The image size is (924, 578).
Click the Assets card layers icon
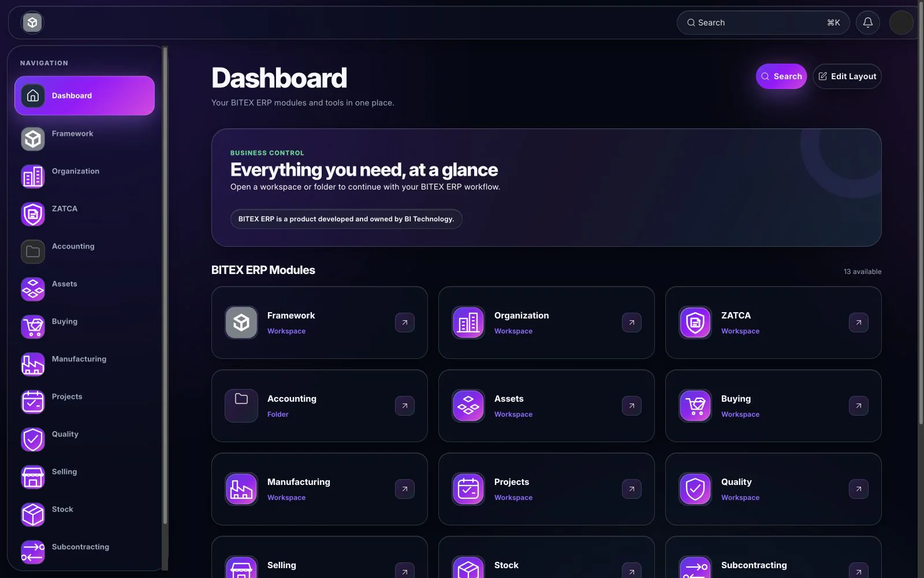pyautogui.click(x=468, y=406)
